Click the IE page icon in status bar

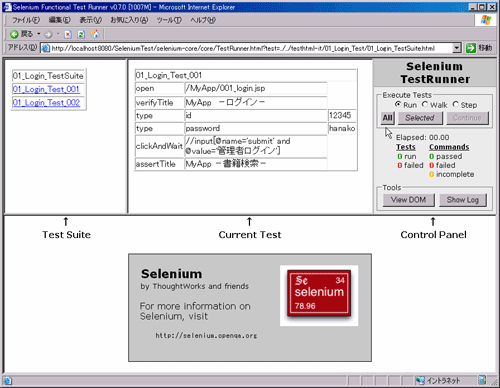click(x=7, y=380)
